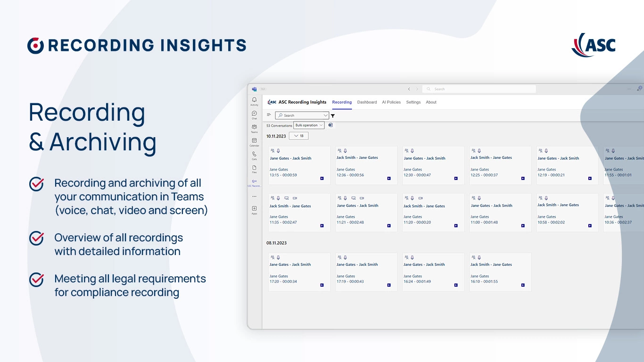This screenshot has width=644, height=362.
Task: Play the 11:00 recording
Action: pyautogui.click(x=523, y=226)
